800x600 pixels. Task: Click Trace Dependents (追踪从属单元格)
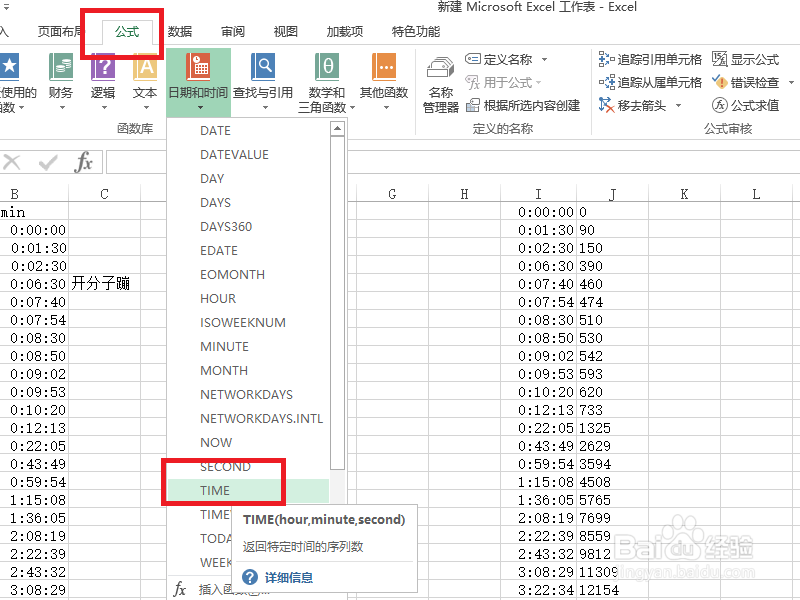pos(650,82)
